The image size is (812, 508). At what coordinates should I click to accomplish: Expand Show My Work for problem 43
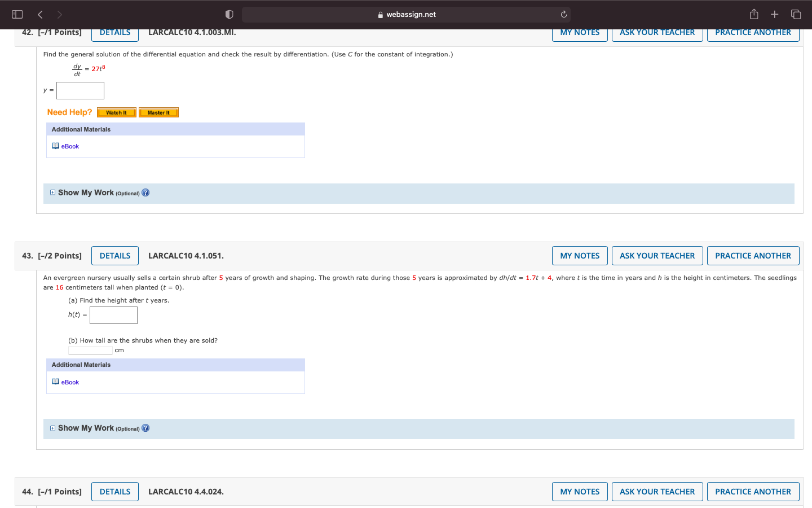(52, 428)
